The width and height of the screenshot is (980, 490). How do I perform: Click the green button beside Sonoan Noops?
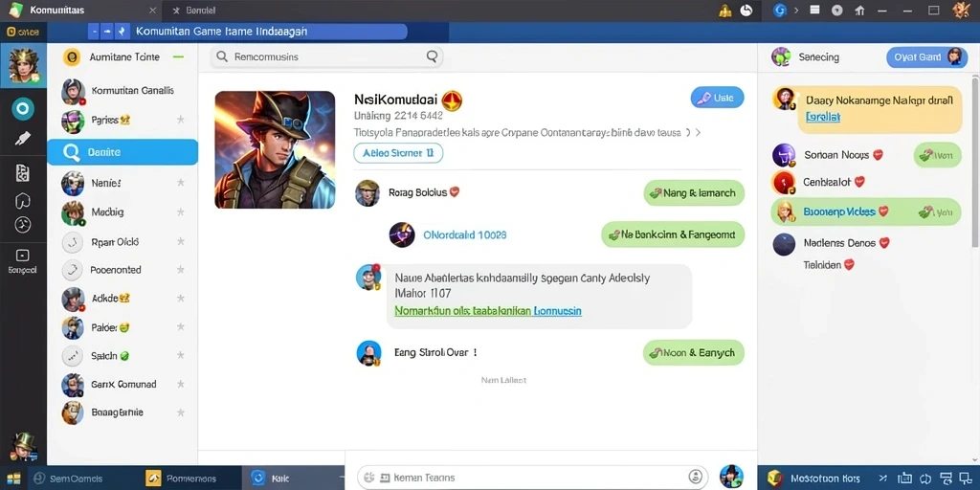pos(938,155)
